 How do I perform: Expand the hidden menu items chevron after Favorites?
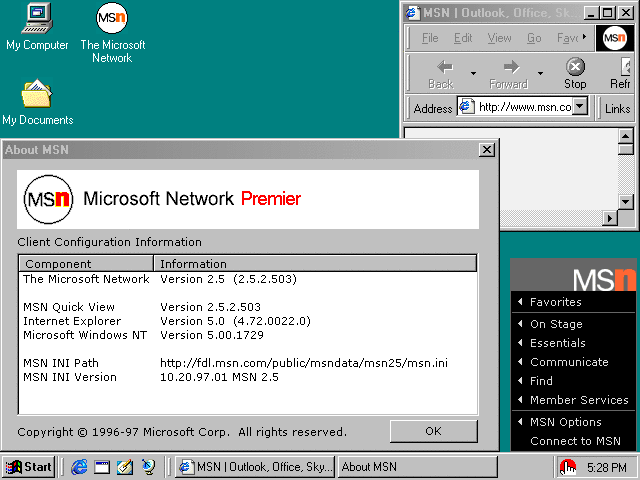(584, 37)
